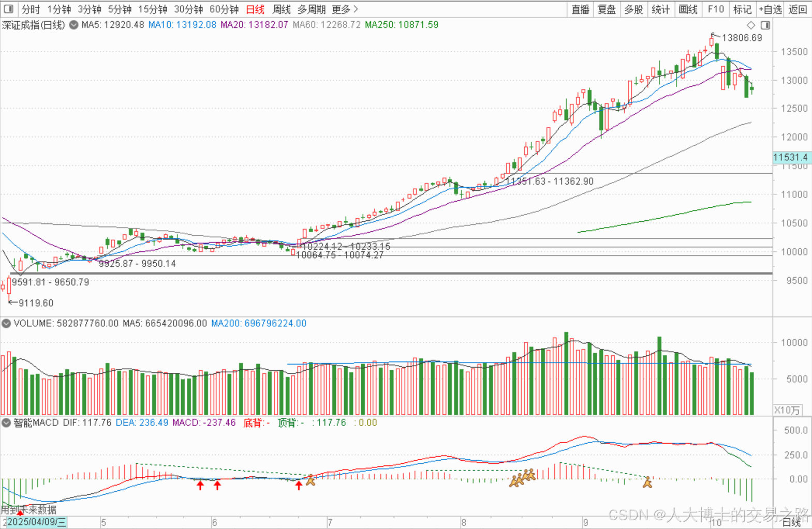Click the 13806.69 high price label
Viewport: 812px width, 529px height.
742,38
